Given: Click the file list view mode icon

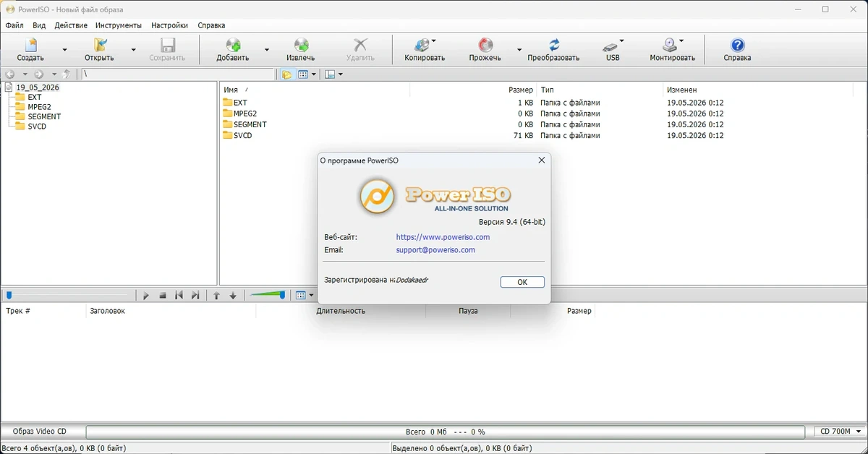Looking at the screenshot, I should [304, 74].
